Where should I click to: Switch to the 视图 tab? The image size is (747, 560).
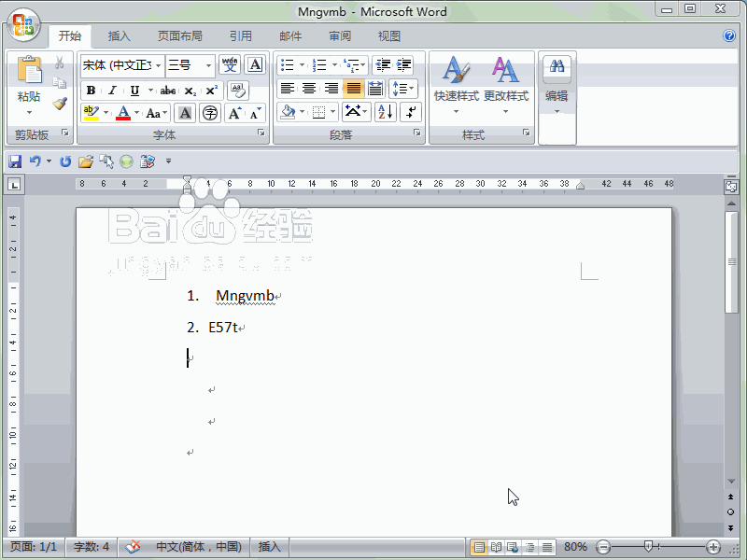tap(388, 36)
